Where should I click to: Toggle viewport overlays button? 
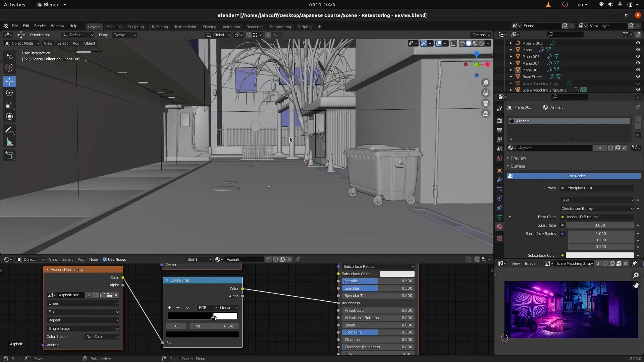tap(439, 43)
